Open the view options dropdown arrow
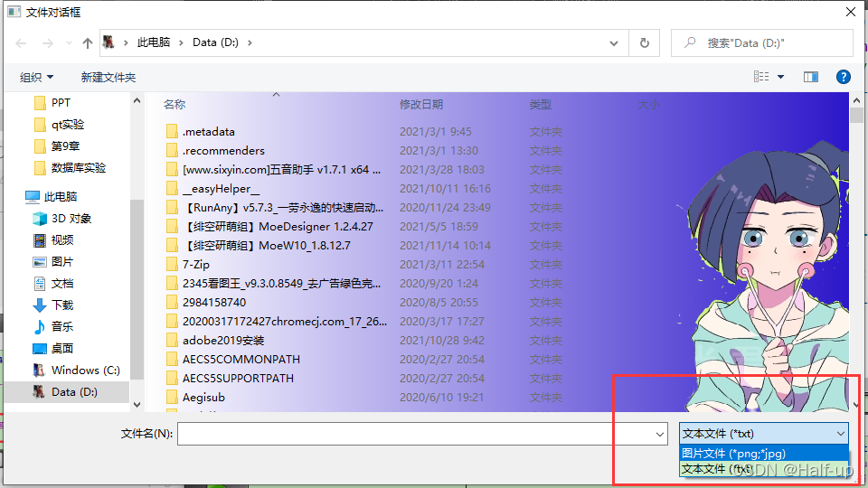Image resolution: width=868 pixels, height=488 pixels. coord(780,77)
